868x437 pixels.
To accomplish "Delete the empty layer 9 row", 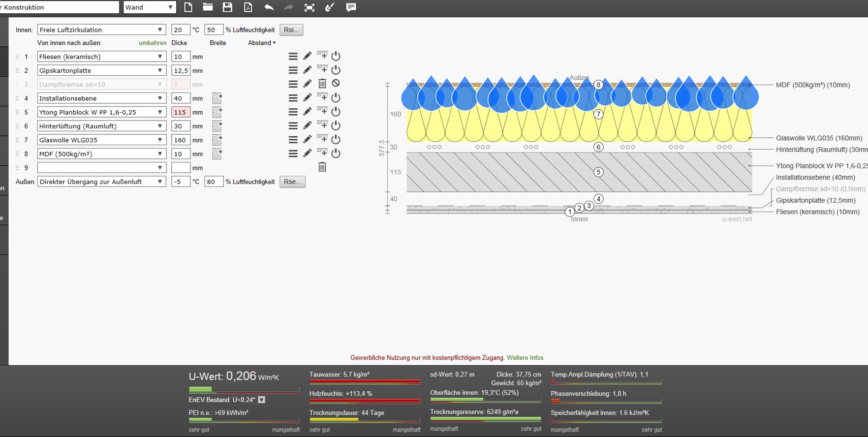I will pyautogui.click(x=322, y=167).
